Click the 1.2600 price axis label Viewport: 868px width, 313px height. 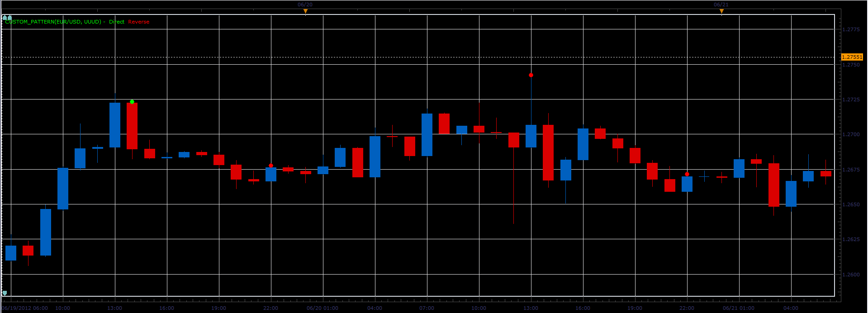(851, 275)
